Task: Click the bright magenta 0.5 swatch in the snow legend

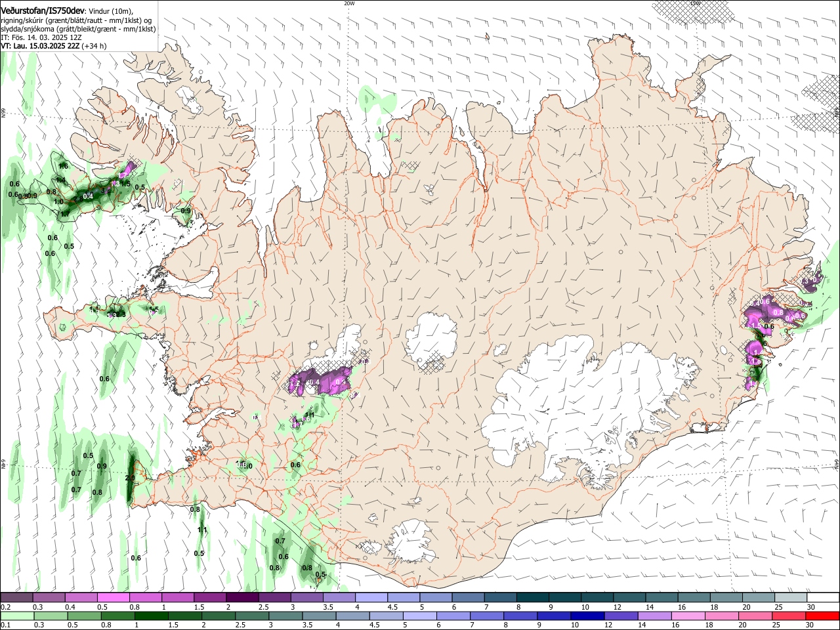Action: pyautogui.click(x=113, y=597)
